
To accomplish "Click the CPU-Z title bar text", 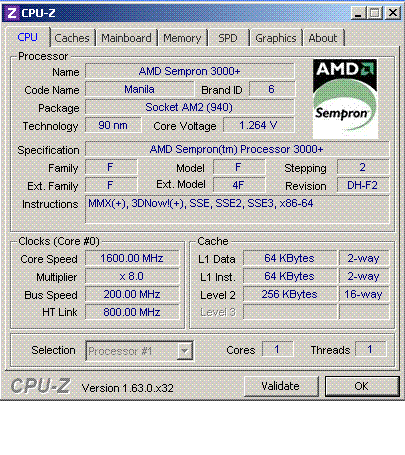I will [38, 13].
